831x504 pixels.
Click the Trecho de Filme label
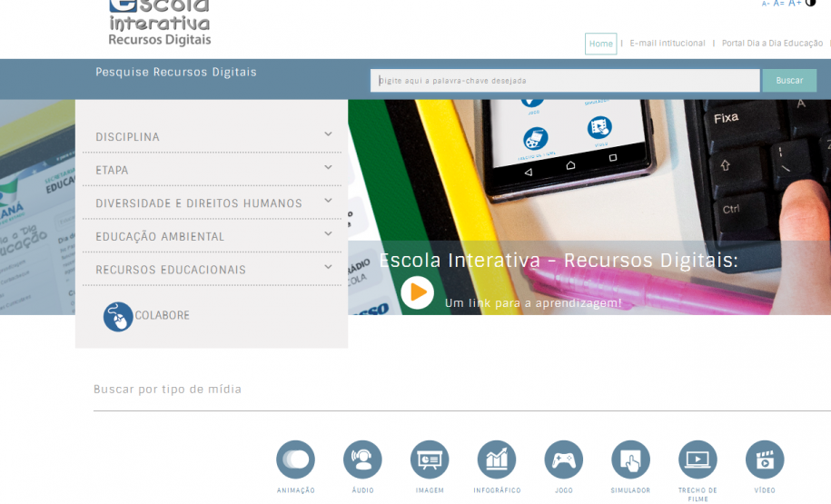[698, 494]
